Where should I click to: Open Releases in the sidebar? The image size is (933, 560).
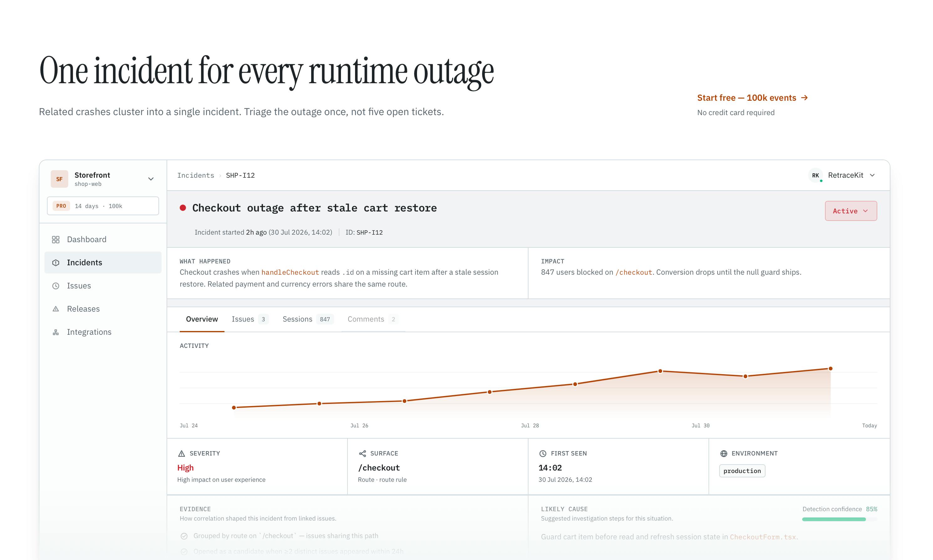point(103,309)
